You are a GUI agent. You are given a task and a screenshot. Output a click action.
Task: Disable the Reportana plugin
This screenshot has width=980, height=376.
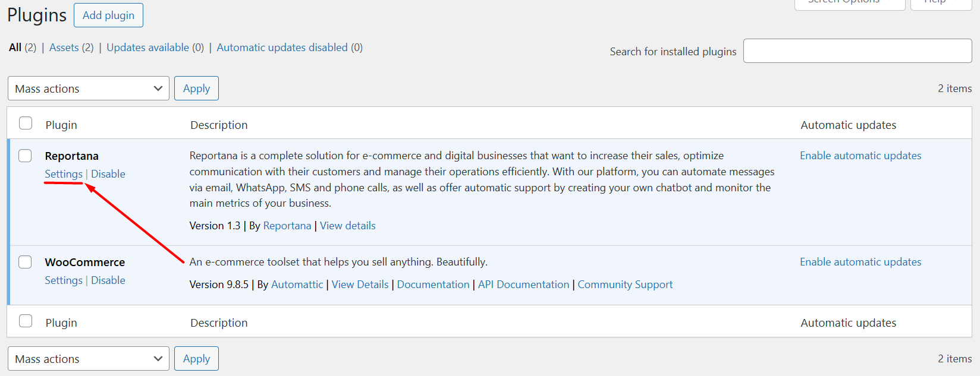click(108, 174)
